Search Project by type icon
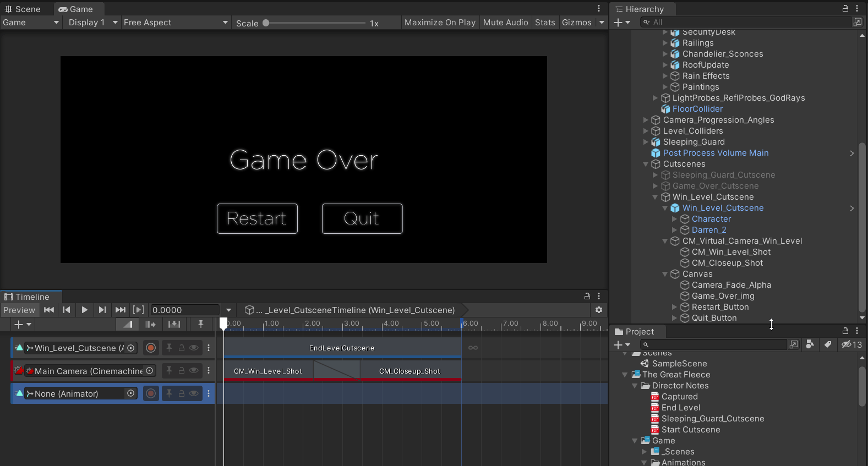This screenshot has height=466, width=868. (x=810, y=344)
